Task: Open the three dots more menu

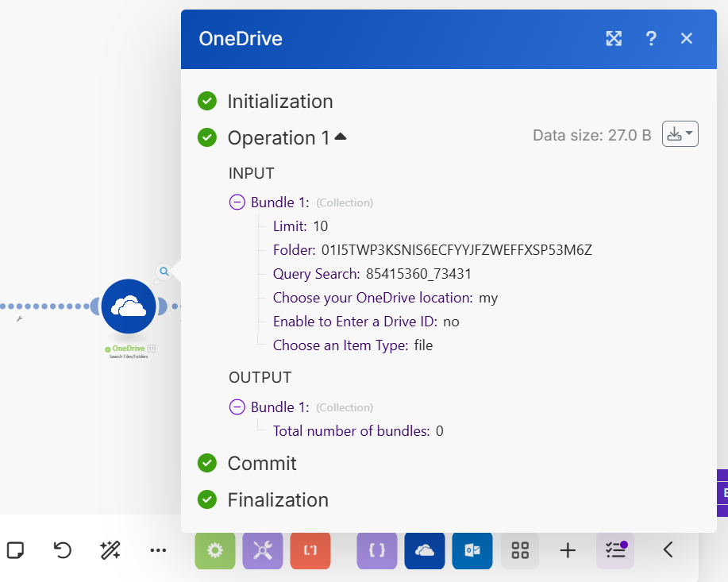Action: pyautogui.click(x=158, y=550)
